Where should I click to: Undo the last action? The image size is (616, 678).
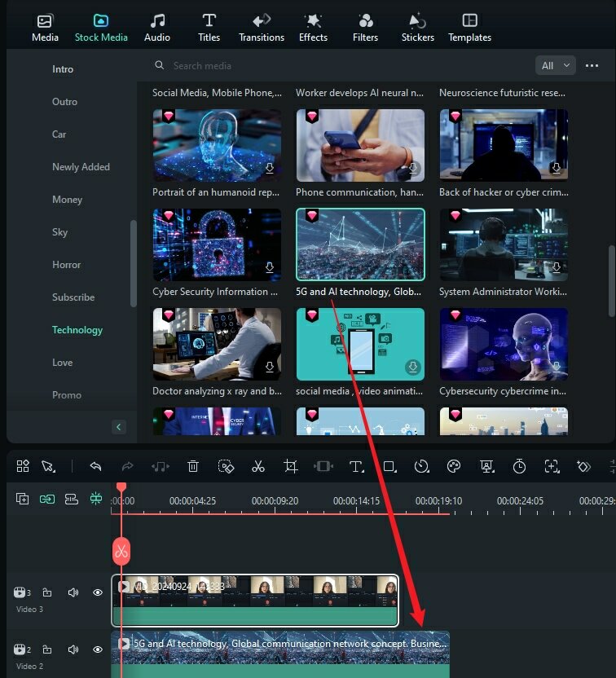click(95, 466)
